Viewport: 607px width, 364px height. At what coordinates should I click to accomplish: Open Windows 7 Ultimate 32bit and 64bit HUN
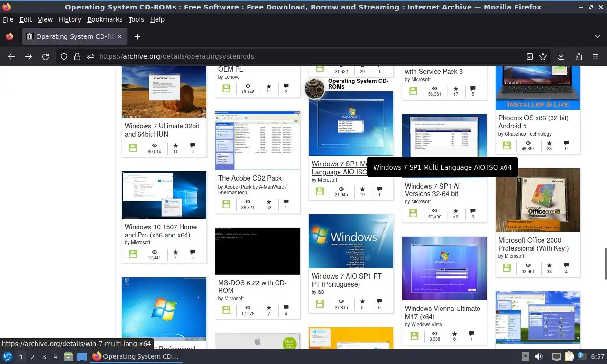162,130
